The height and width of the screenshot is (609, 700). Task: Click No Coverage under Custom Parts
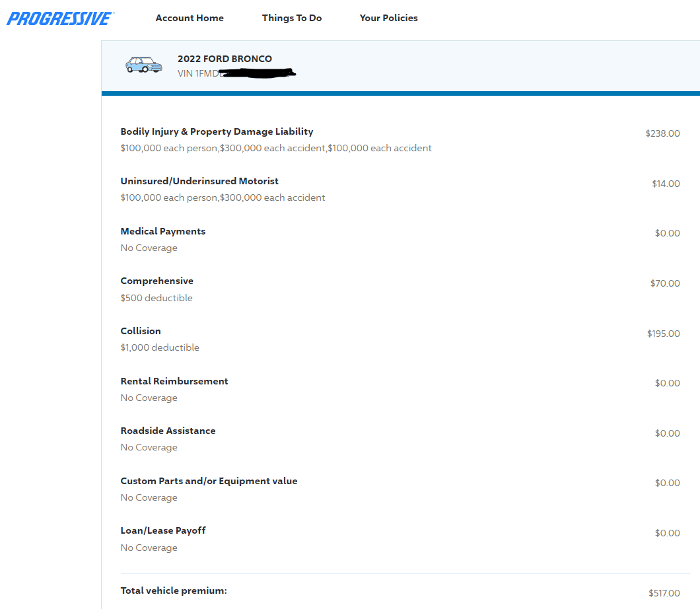point(149,497)
